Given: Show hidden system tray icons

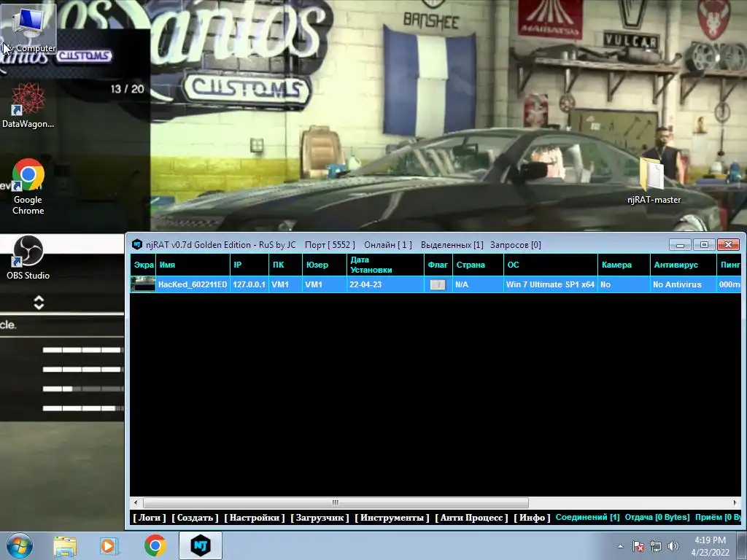Looking at the screenshot, I should [x=620, y=547].
